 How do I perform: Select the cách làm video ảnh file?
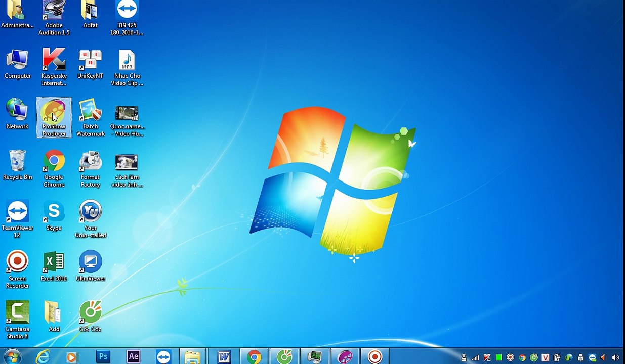coord(127,171)
